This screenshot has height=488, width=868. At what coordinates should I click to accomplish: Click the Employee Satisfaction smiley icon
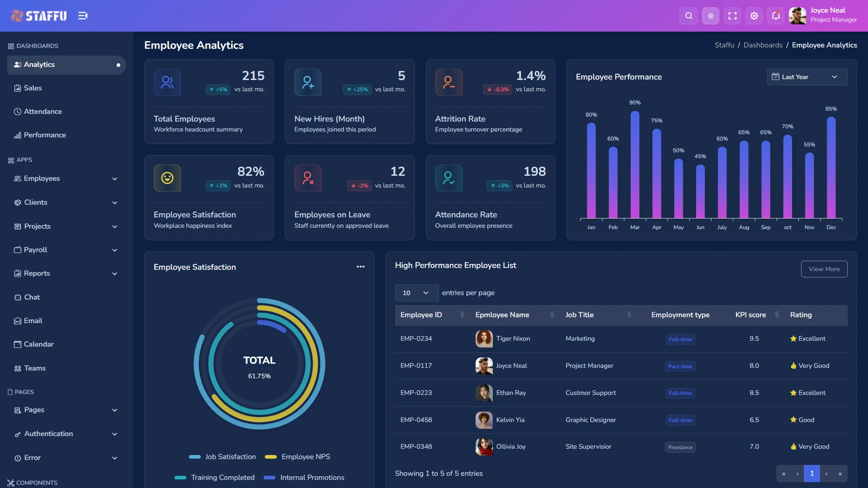pyautogui.click(x=167, y=178)
